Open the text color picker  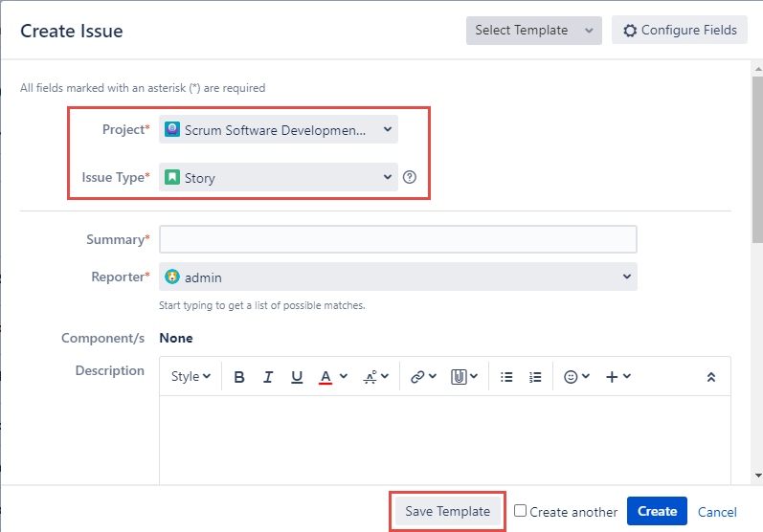coord(332,377)
